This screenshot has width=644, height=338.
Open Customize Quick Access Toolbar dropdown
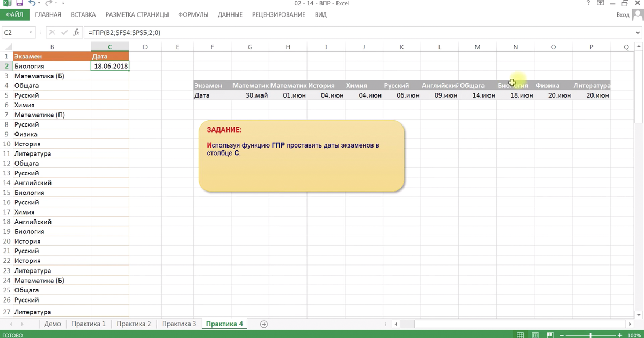[x=63, y=4]
